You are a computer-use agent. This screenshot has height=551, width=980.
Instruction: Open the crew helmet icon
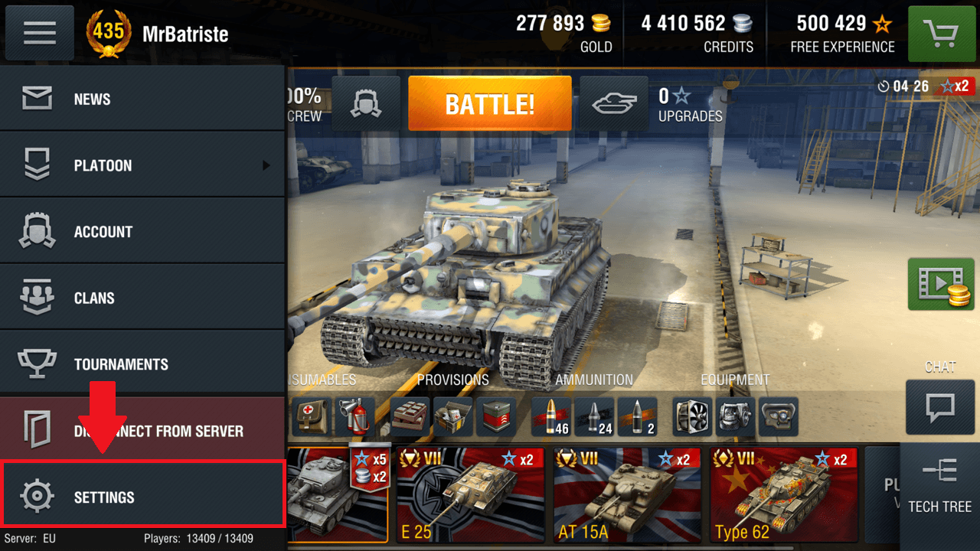point(366,103)
